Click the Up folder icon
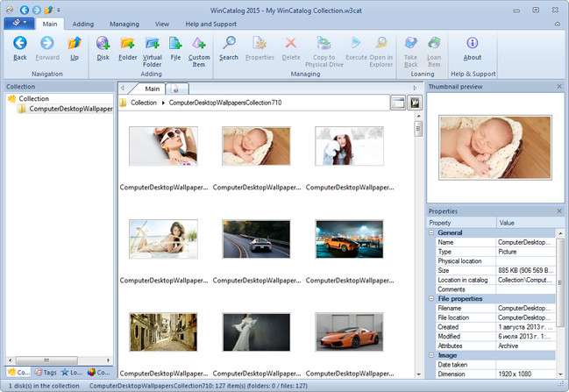 74,44
